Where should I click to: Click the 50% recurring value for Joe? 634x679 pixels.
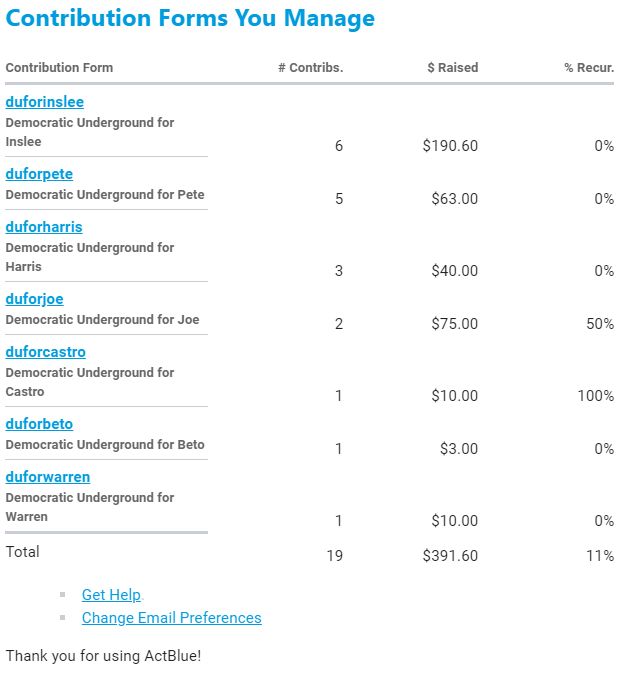click(599, 324)
